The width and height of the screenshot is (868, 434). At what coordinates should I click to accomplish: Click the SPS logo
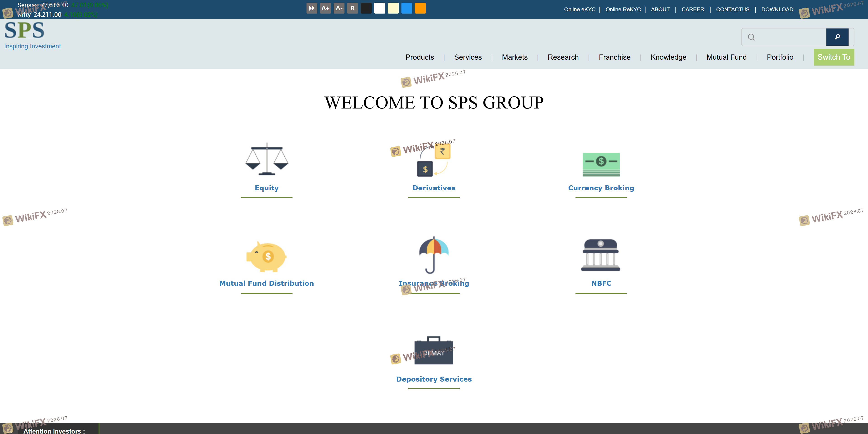pyautogui.click(x=24, y=30)
